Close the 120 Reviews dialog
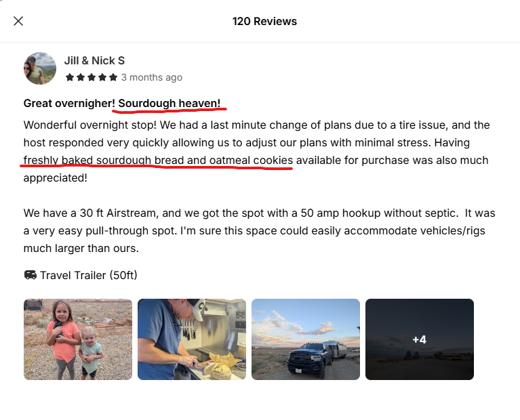 [x=18, y=21]
